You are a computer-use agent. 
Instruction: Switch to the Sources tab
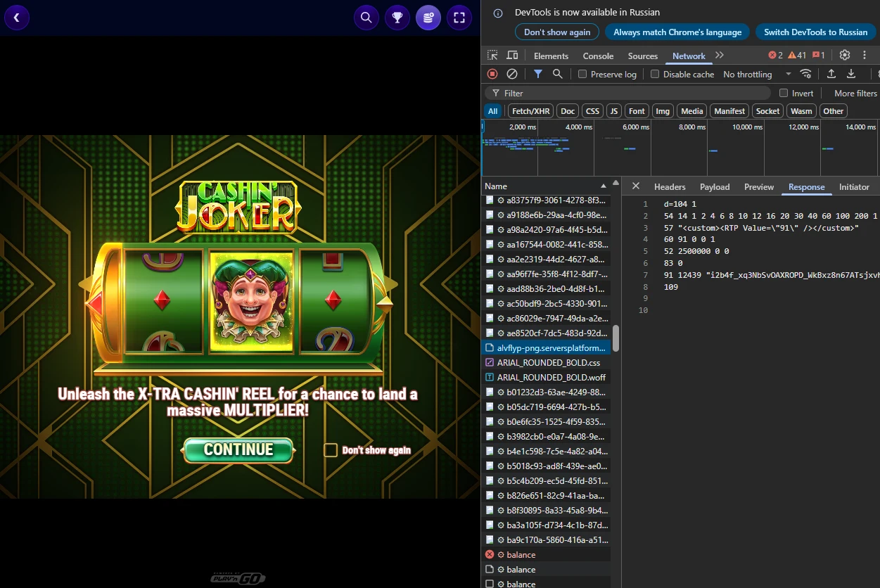point(643,56)
